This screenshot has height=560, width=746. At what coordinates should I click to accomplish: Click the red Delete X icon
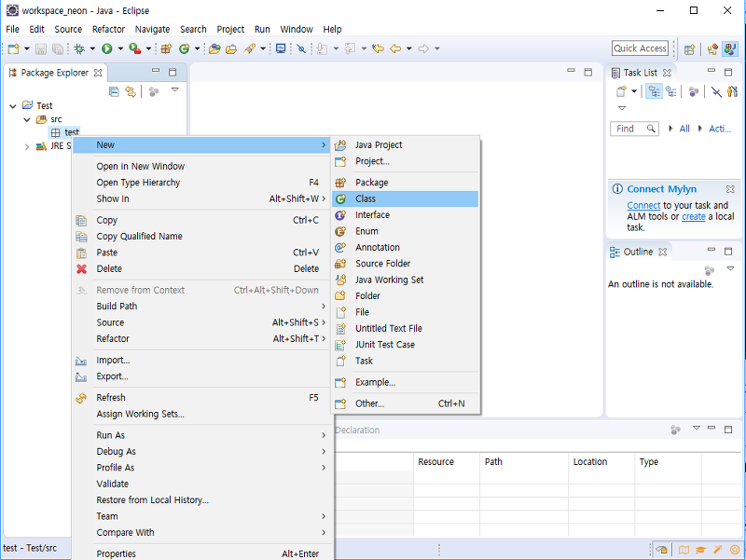coord(82,269)
